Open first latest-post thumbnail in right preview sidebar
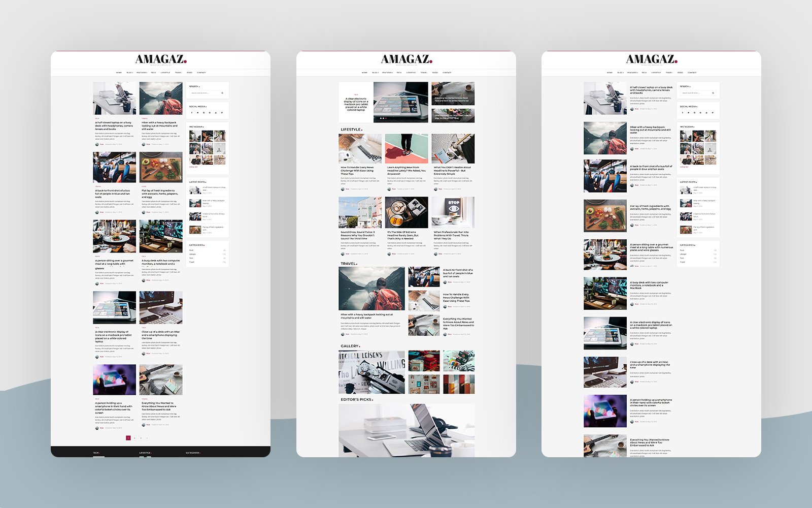 [x=686, y=190]
